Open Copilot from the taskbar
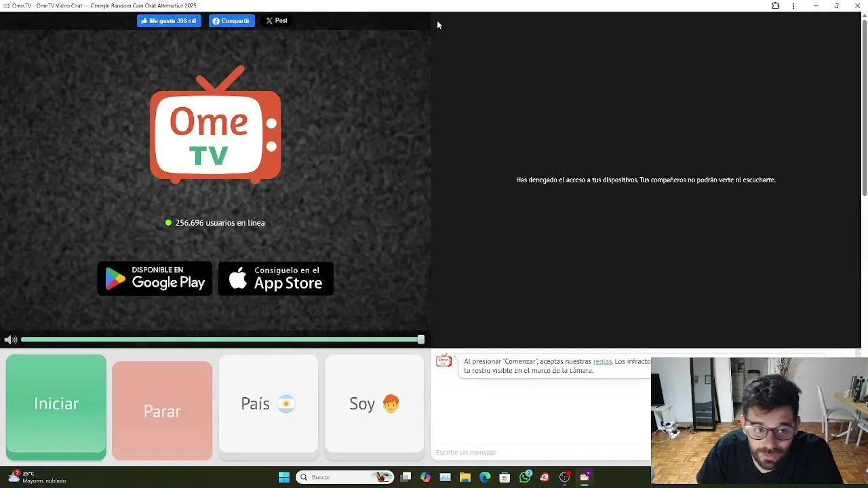This screenshot has height=488, width=868. (425, 477)
